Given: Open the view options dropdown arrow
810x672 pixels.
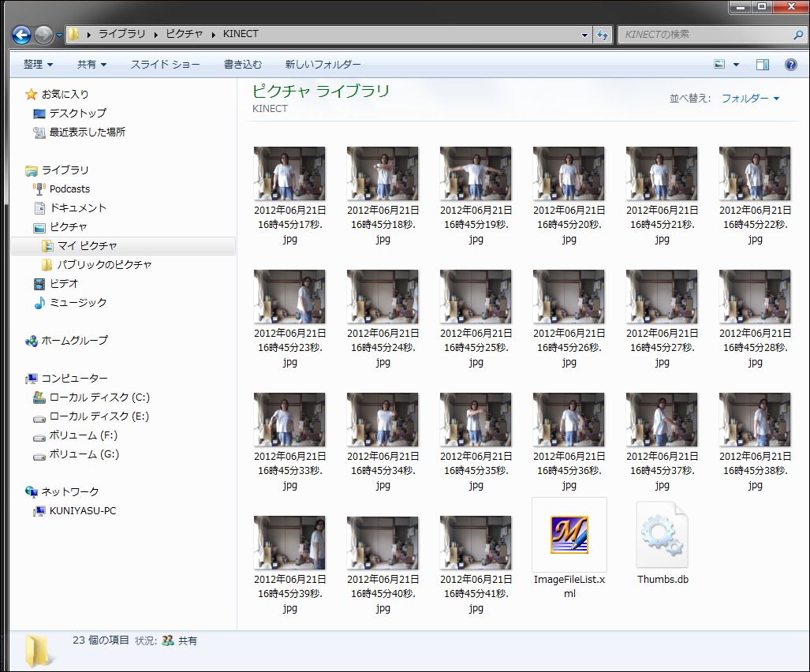Looking at the screenshot, I should pos(736,65).
